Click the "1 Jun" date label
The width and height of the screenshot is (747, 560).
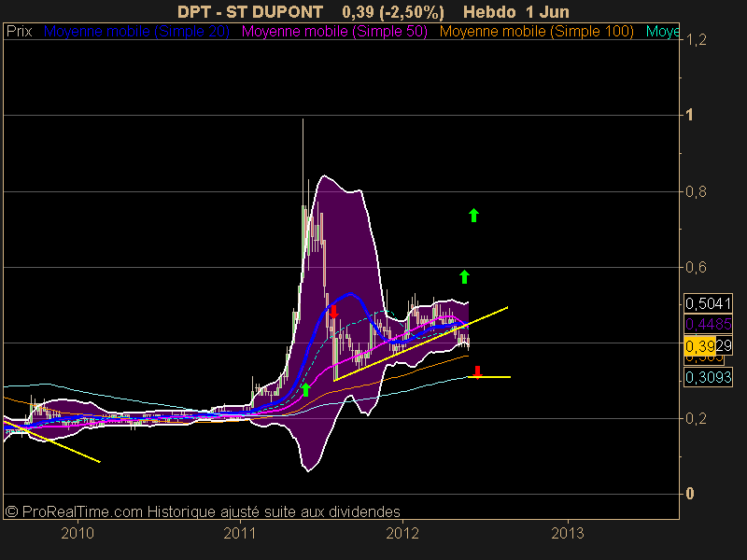548,11
